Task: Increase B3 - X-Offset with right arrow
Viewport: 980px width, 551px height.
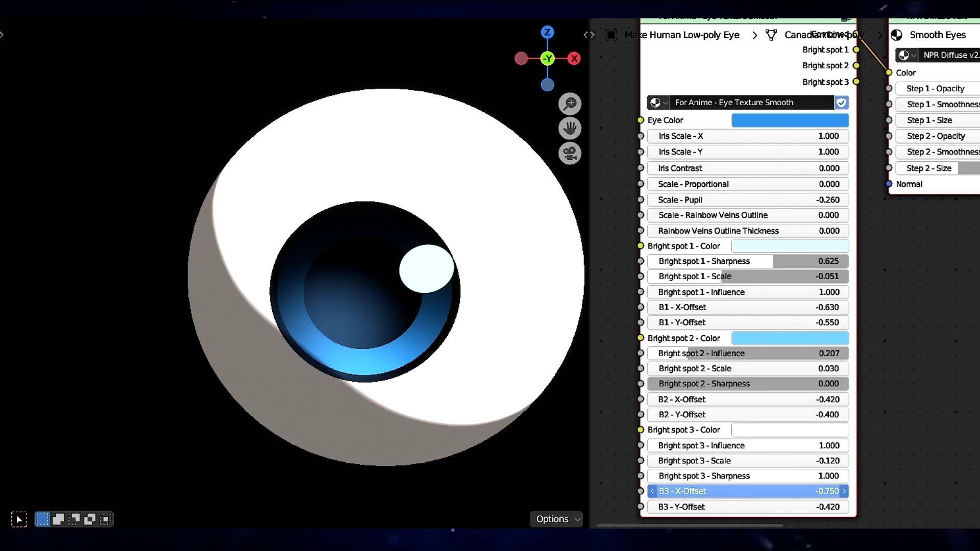Action: pyautogui.click(x=844, y=491)
